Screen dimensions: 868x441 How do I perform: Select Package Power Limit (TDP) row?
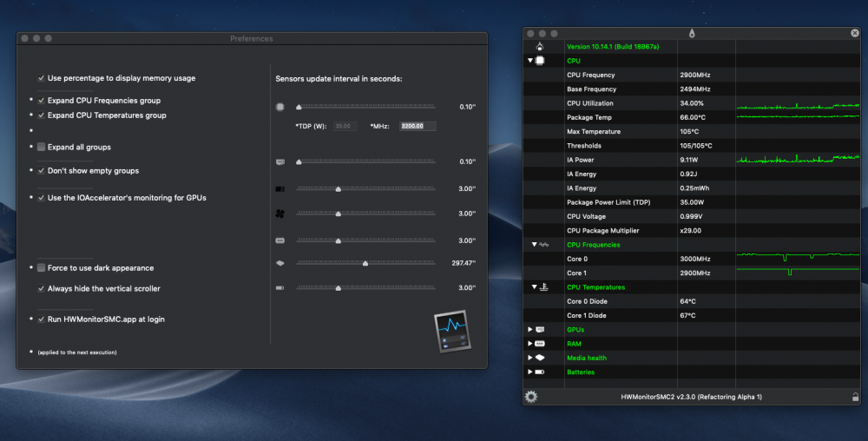(692, 202)
